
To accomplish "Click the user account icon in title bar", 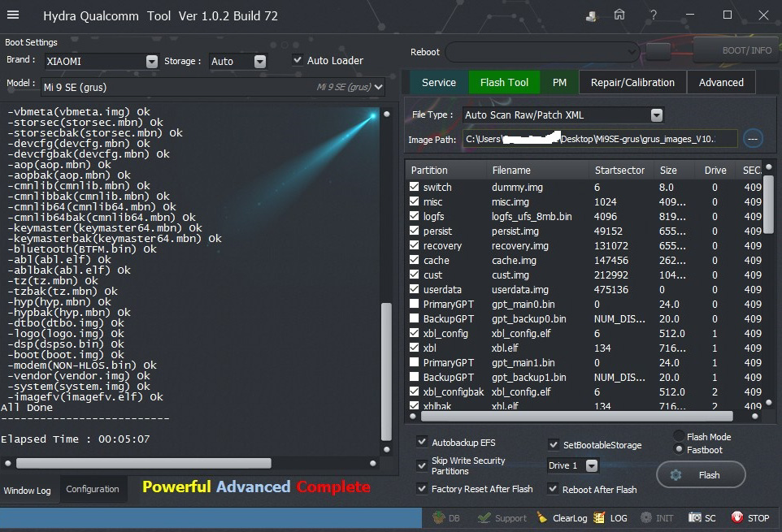I will (592, 16).
